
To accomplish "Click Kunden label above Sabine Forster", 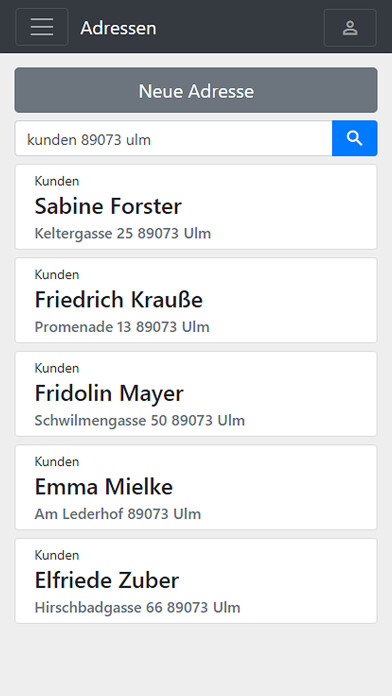I will [57, 181].
